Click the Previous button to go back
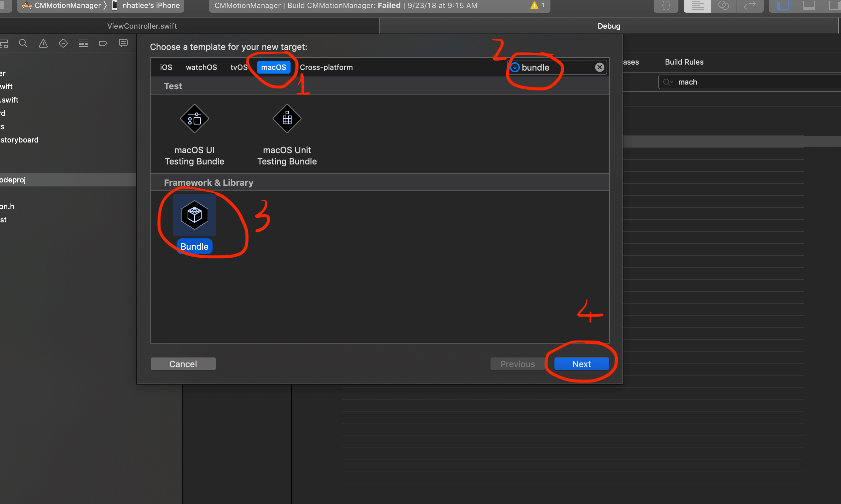Screen dimensions: 841x504 coord(517,364)
